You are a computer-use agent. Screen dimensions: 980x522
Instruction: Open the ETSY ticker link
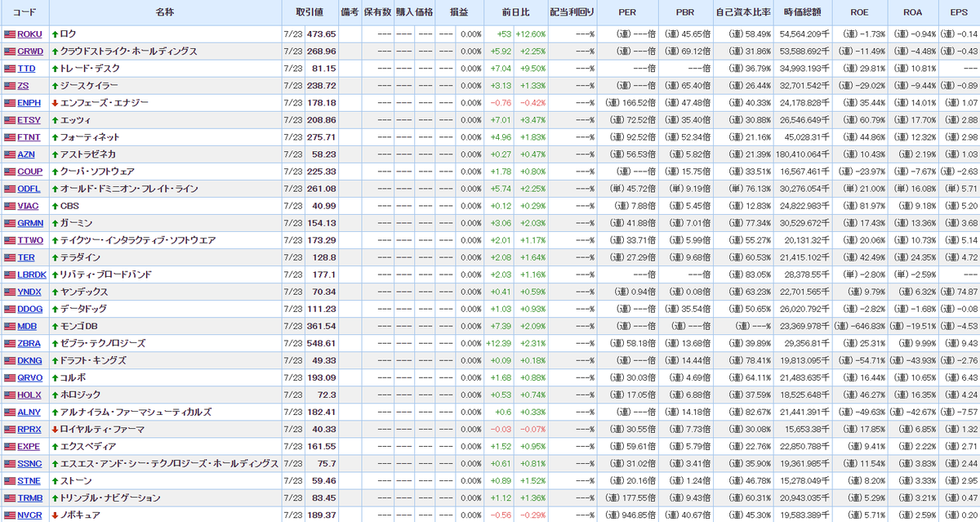tap(29, 120)
